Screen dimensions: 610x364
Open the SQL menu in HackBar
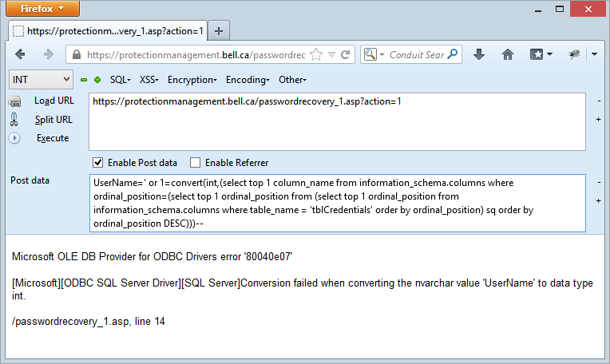tap(121, 80)
